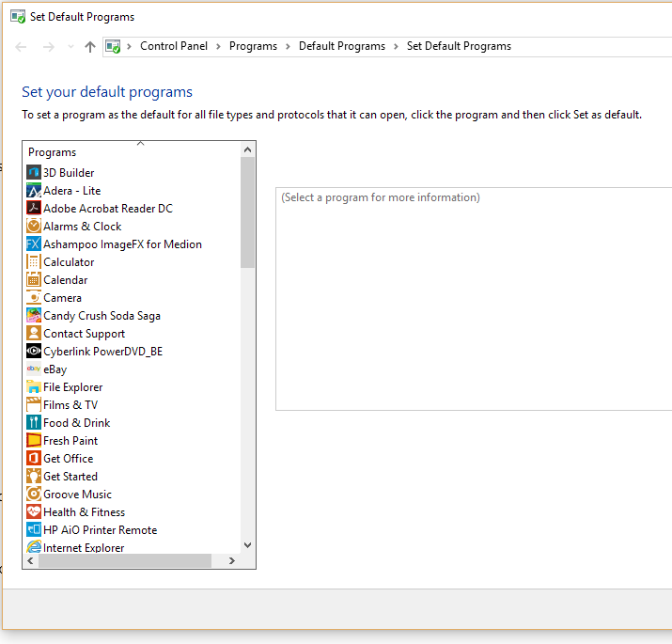
Task: Expand chevron after Default Programs breadcrumb
Action: 396,46
